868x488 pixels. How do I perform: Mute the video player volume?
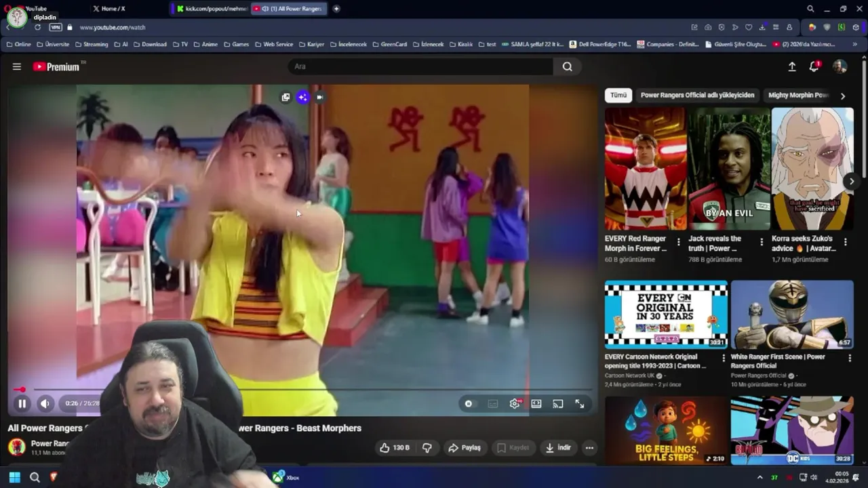pyautogui.click(x=45, y=403)
